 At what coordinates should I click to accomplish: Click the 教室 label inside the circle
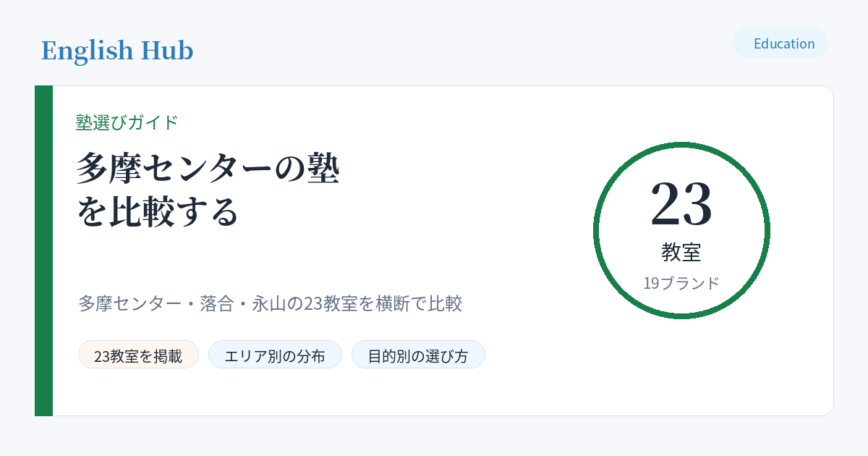pos(681,252)
